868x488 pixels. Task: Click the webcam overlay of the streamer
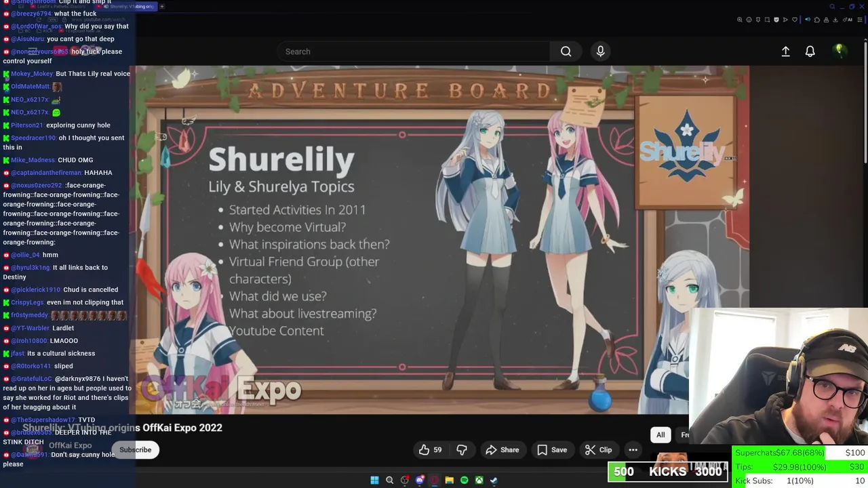click(778, 377)
